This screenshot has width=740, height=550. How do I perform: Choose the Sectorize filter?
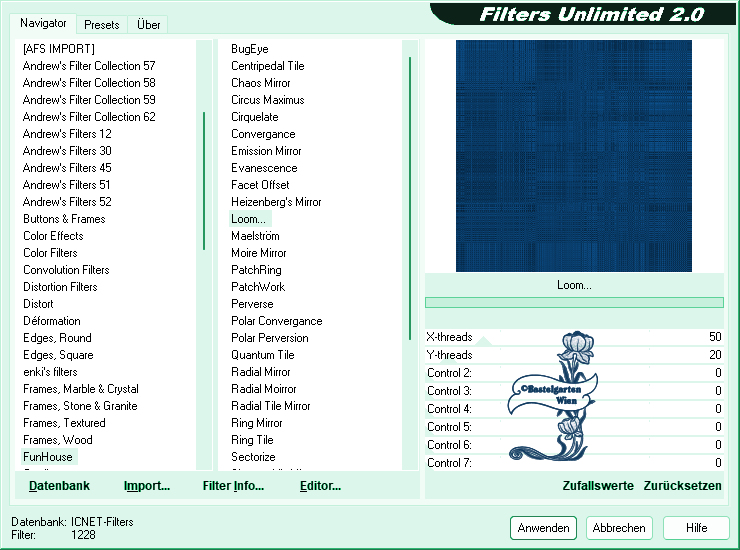[x=253, y=457]
